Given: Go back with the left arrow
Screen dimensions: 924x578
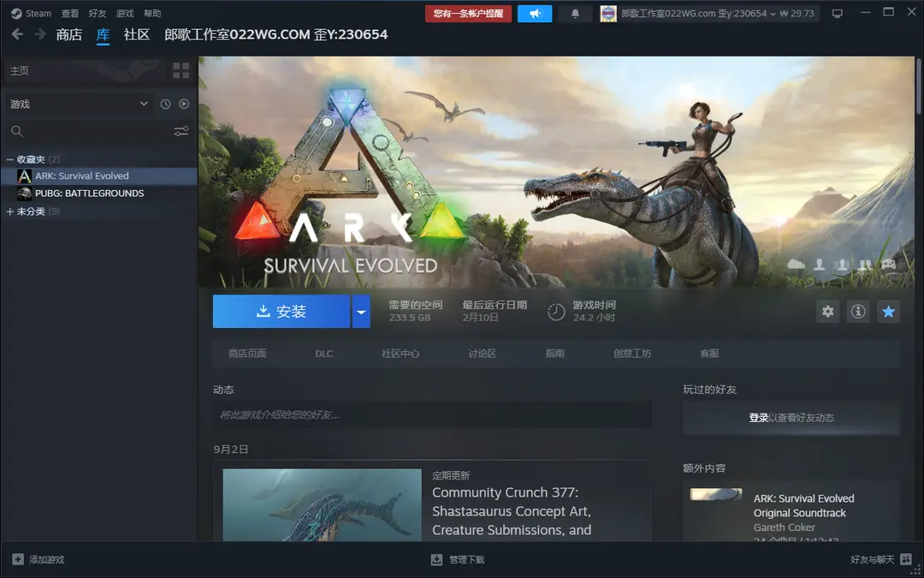Looking at the screenshot, I should coord(18,34).
